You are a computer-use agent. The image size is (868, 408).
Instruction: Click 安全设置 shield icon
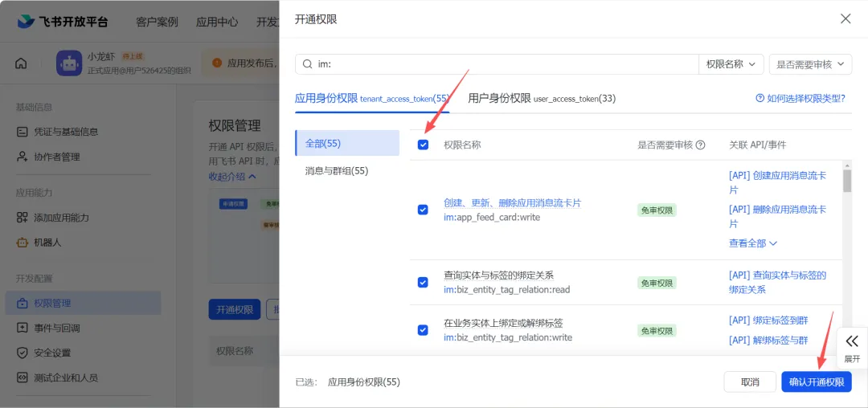[x=23, y=353]
